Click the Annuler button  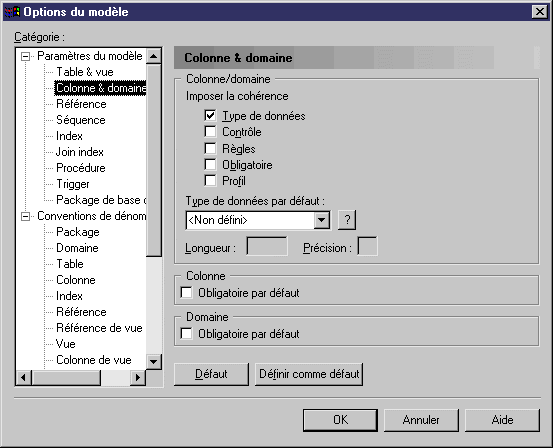click(421, 420)
